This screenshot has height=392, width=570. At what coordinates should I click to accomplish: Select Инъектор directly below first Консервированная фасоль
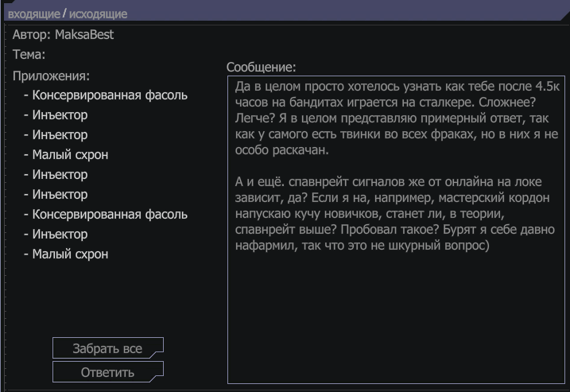[60, 115]
